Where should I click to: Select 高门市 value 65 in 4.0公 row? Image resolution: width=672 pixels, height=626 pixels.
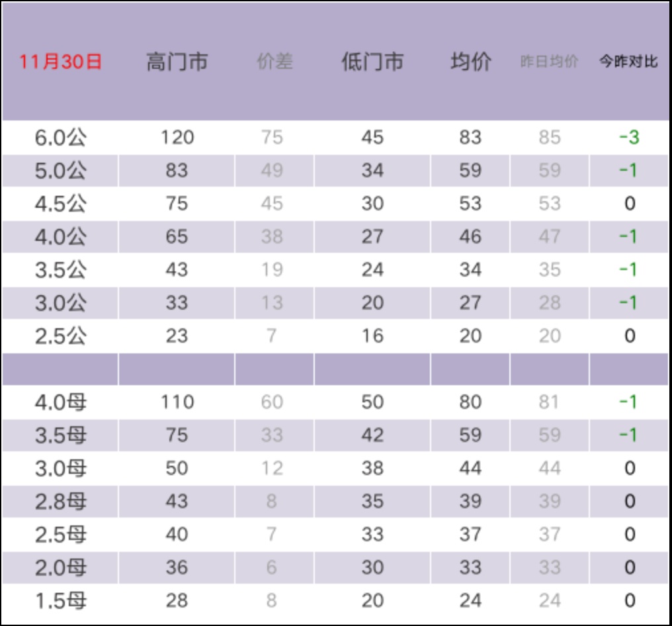pyautogui.click(x=177, y=237)
